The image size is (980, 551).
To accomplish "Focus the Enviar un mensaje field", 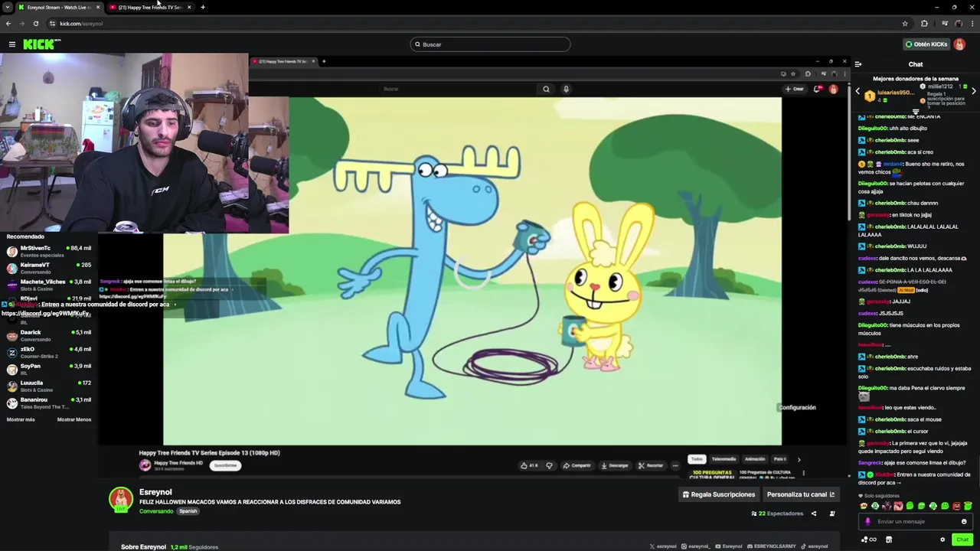I will pos(915,521).
